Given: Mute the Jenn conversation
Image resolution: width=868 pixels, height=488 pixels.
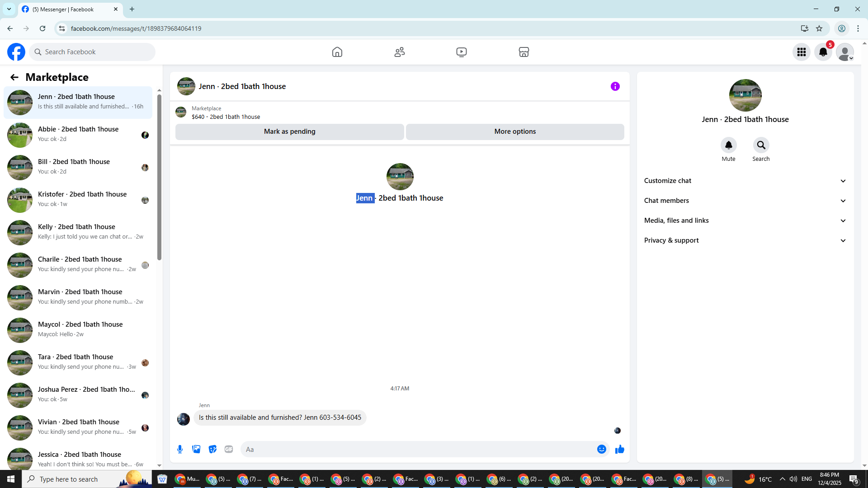Looking at the screenshot, I should coord(728,145).
